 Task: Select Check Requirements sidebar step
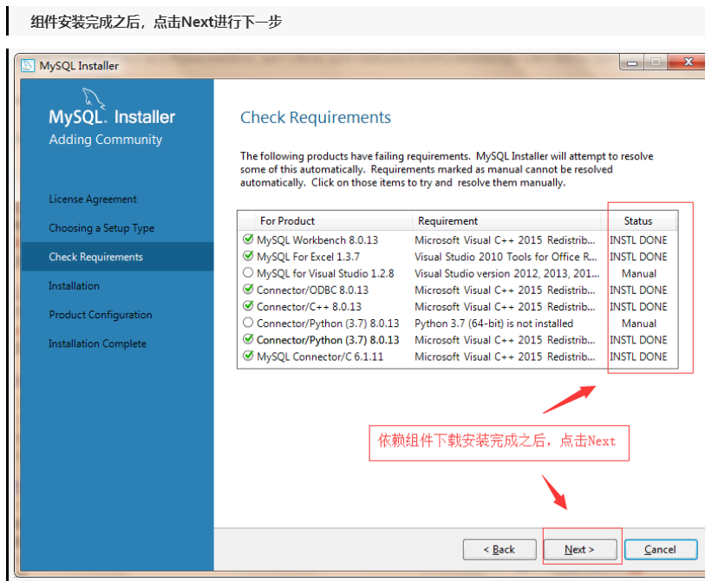[117, 257]
